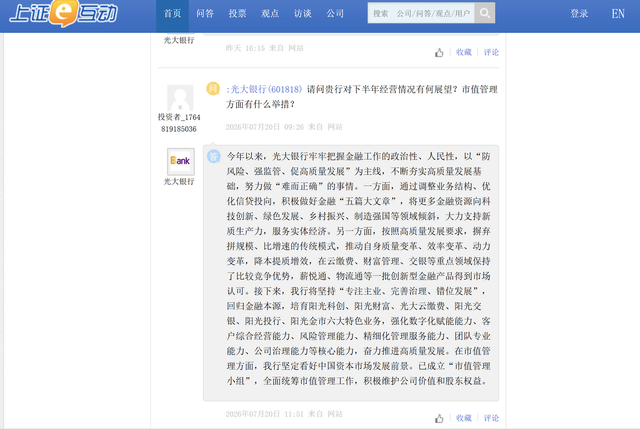Click the yellow 问 question badge

pos(213,88)
